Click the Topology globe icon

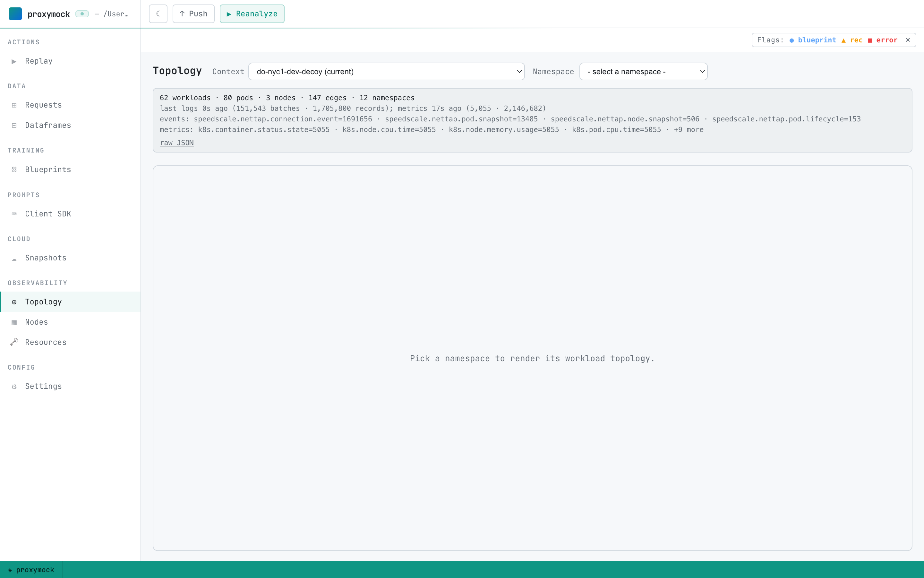click(x=14, y=302)
